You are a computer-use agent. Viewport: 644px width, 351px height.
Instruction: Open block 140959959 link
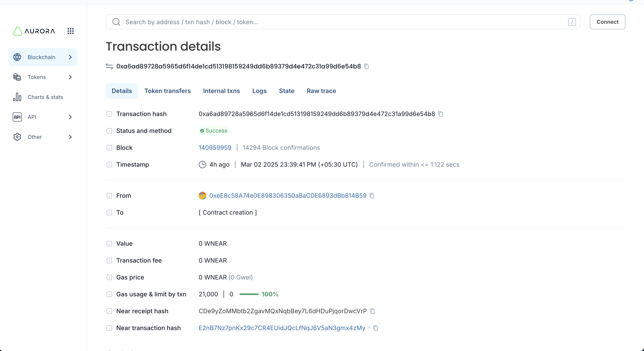pos(215,148)
